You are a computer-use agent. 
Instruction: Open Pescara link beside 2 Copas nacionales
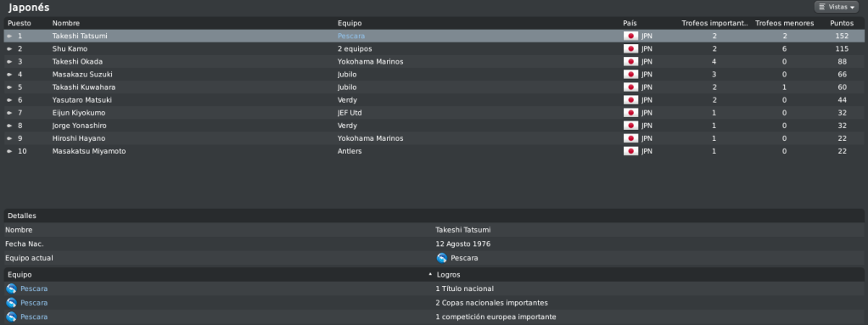(x=34, y=303)
